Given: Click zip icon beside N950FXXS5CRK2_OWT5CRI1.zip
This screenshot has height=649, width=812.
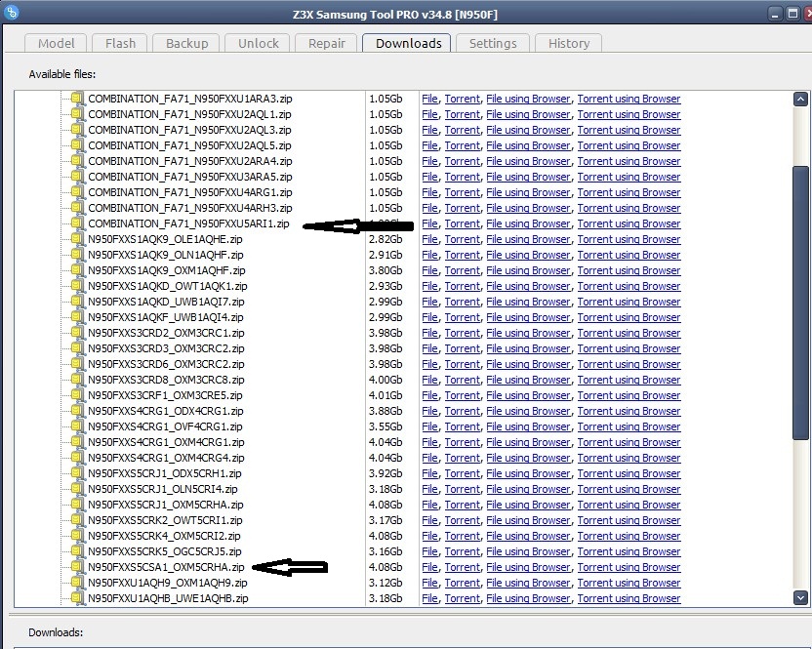Looking at the screenshot, I should (77, 519).
